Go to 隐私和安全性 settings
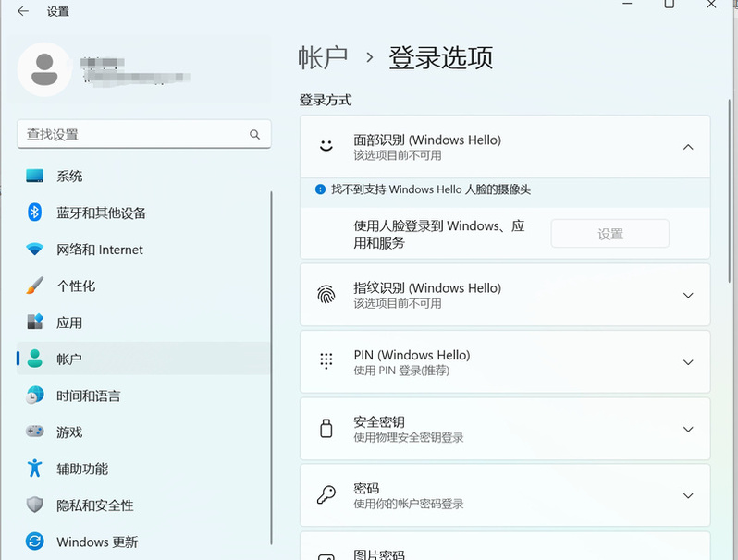 (143, 505)
